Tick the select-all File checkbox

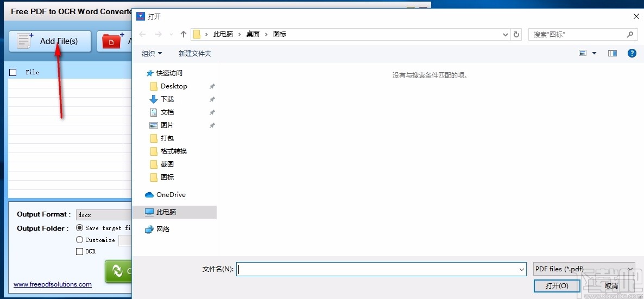pyautogui.click(x=12, y=72)
